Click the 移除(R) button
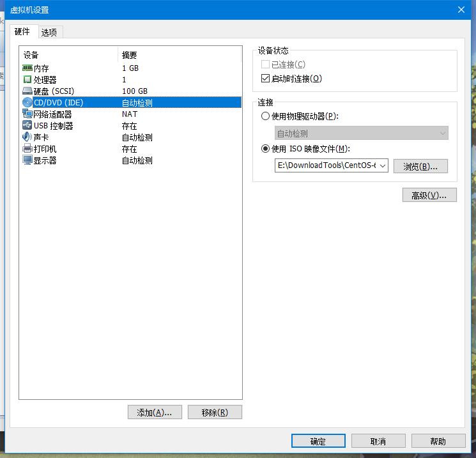 [x=215, y=412]
